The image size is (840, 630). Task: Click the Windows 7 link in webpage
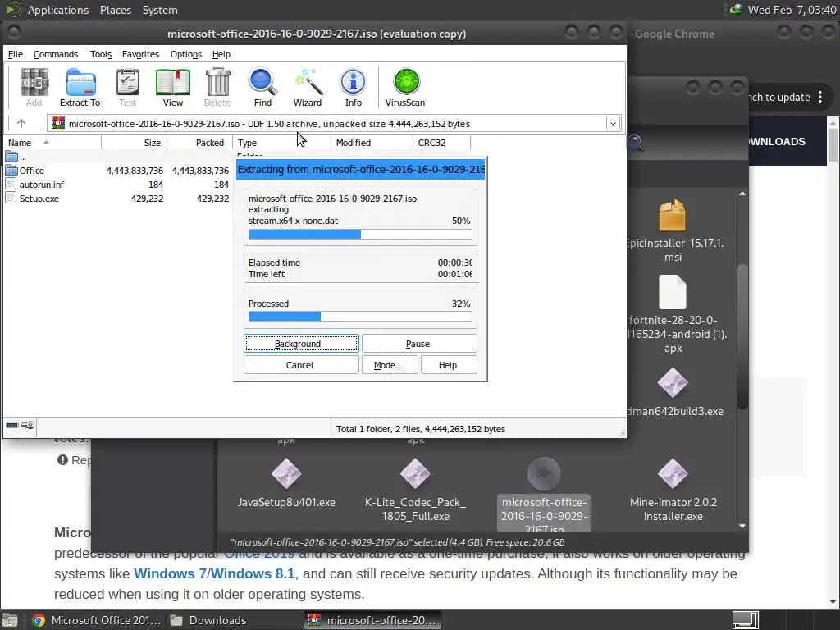click(x=169, y=573)
